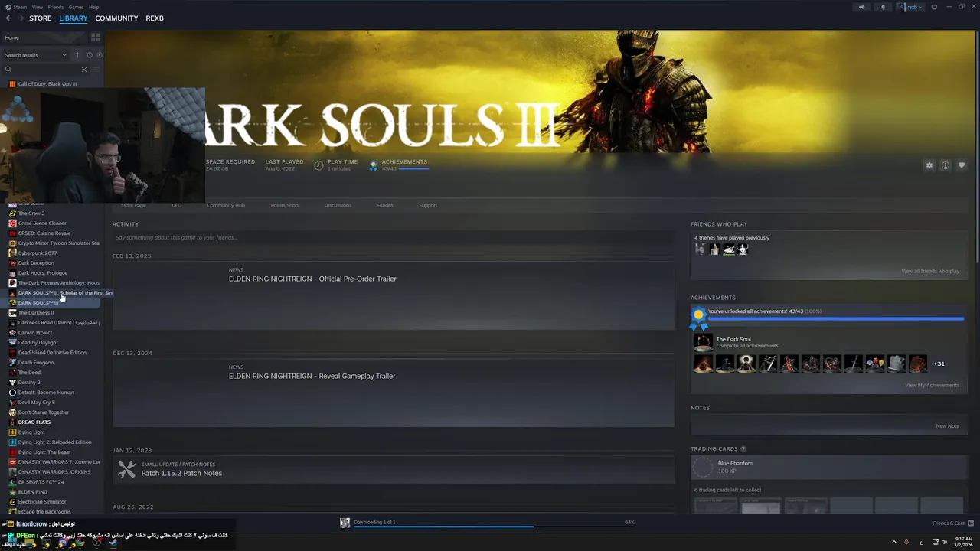
Task: Switch to the STORE tab
Action: [40, 18]
